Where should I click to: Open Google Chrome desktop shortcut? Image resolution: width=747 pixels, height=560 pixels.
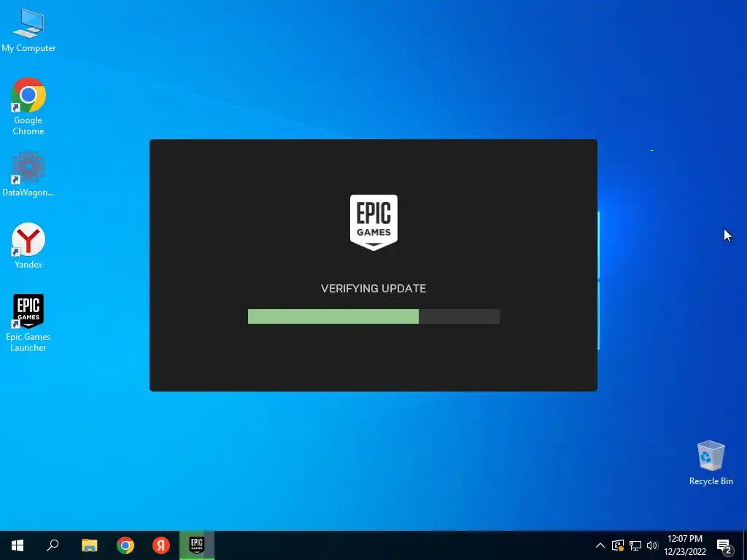(x=28, y=106)
